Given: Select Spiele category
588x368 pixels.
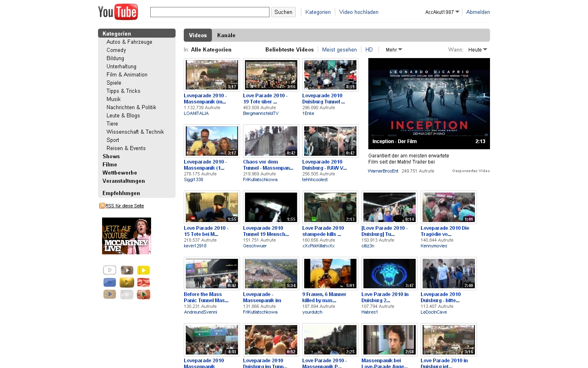Looking at the screenshot, I should [114, 83].
